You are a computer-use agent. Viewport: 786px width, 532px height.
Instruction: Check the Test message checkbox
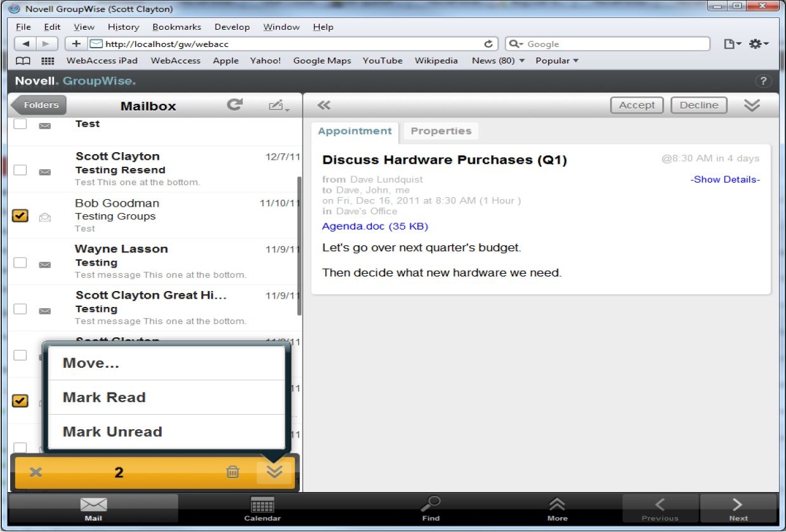tap(20, 124)
